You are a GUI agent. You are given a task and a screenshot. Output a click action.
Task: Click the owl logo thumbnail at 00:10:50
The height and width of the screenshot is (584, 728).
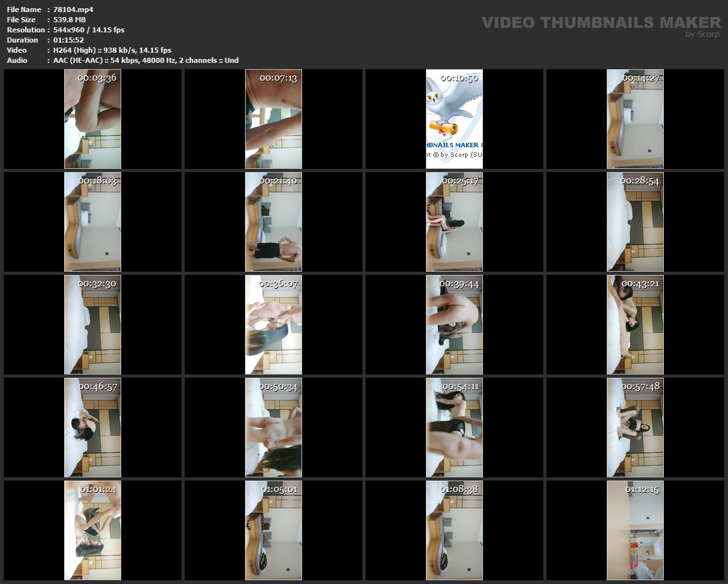454,119
